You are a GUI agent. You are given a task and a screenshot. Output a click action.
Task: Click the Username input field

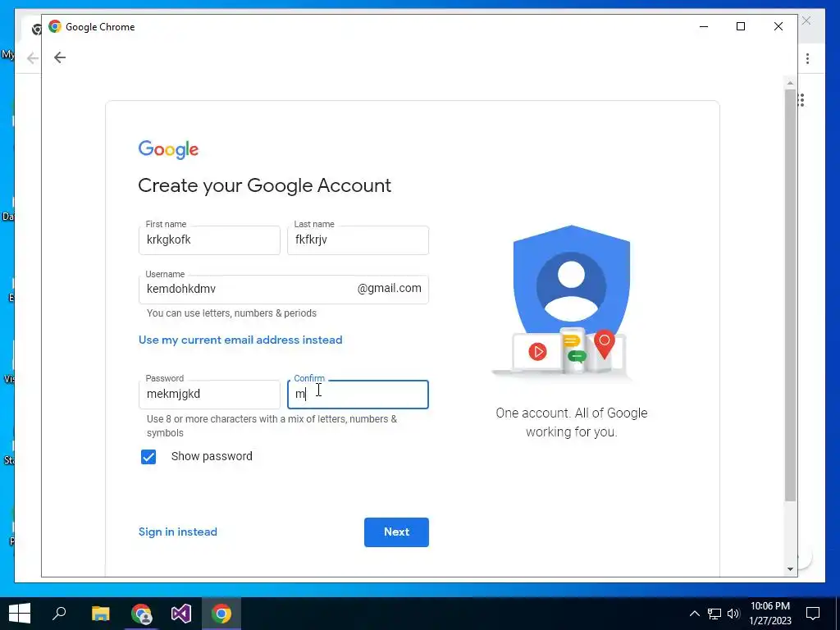coord(283,290)
